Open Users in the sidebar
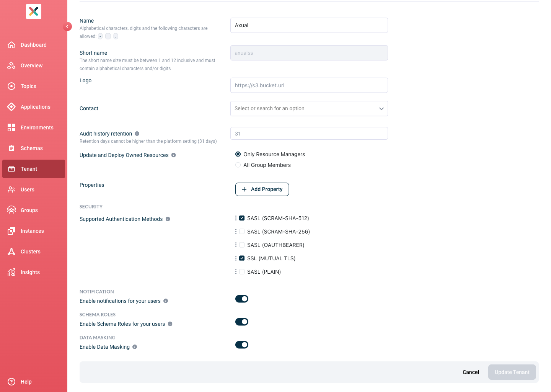This screenshot has width=551, height=392. 34,189
